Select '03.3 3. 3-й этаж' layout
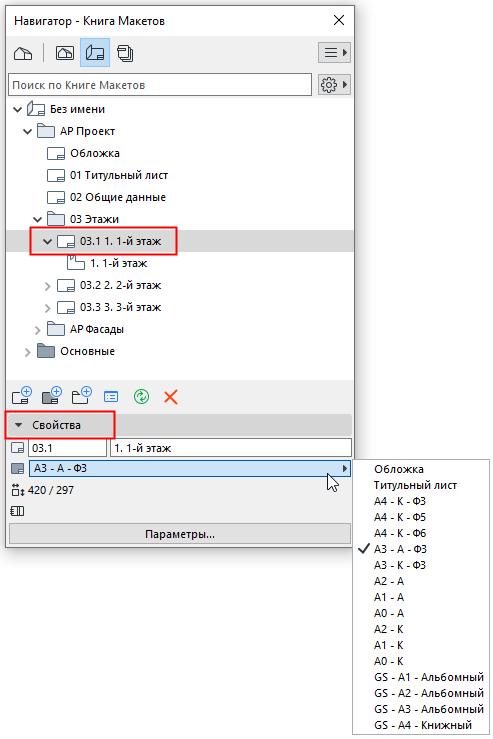Viewport: 493px width, 739px height. click(120, 307)
